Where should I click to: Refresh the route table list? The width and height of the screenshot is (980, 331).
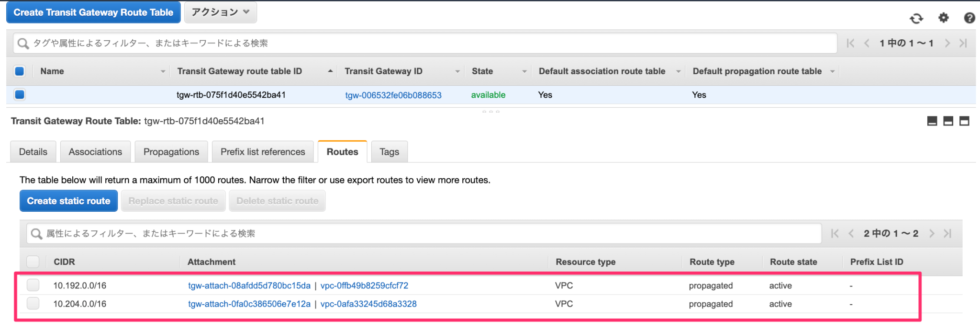917,18
